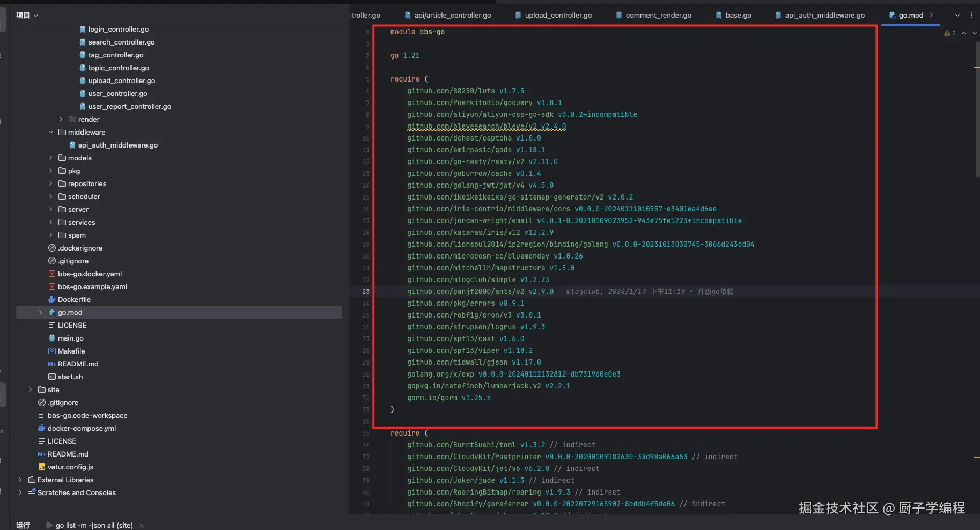The height and width of the screenshot is (530, 980).
Task: Expand Scratches and Consoles node
Action: click(20, 492)
